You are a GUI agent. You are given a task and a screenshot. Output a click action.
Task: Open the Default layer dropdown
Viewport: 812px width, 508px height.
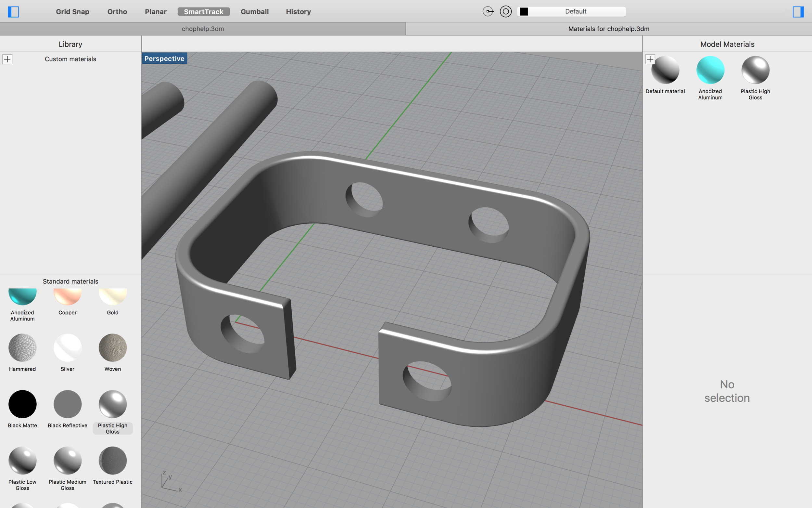point(571,11)
